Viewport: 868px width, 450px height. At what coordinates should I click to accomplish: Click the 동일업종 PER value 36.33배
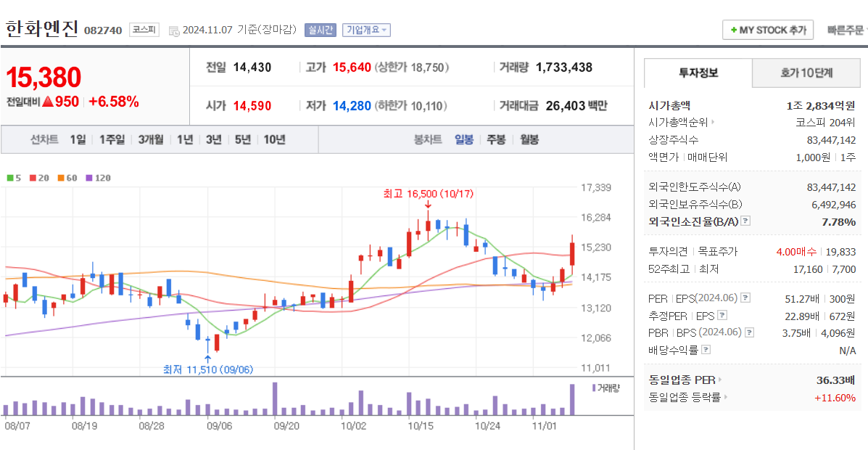[836, 380]
